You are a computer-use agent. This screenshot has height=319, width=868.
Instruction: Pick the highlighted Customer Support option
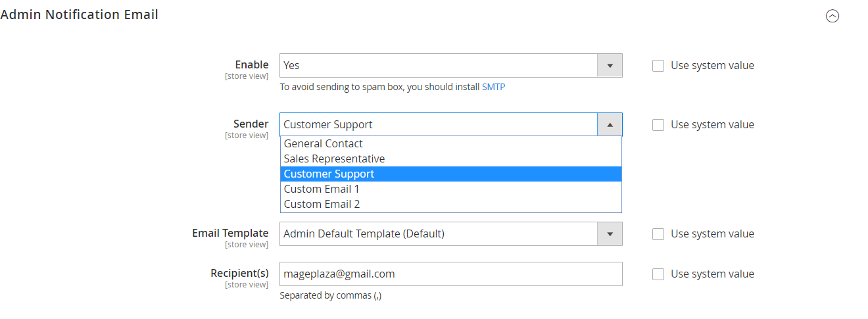click(329, 174)
